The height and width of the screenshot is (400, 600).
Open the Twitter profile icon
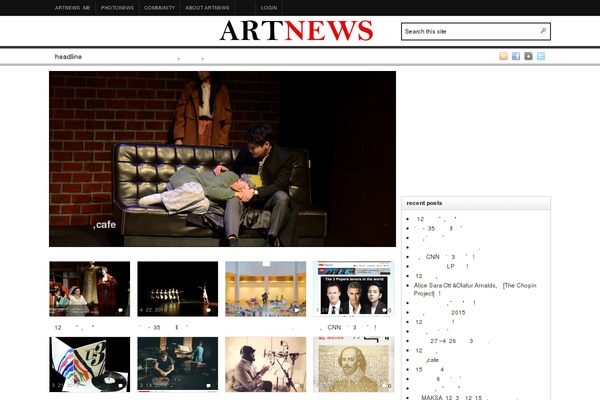[541, 56]
